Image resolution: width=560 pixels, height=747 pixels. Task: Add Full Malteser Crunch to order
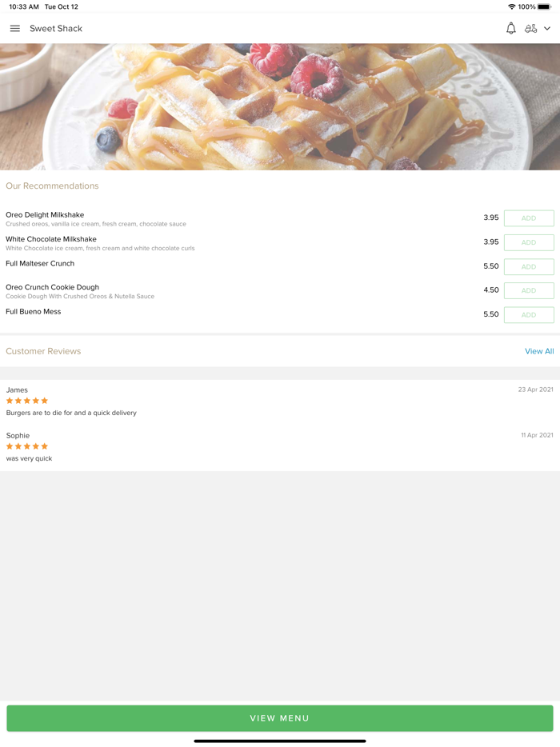point(528,266)
